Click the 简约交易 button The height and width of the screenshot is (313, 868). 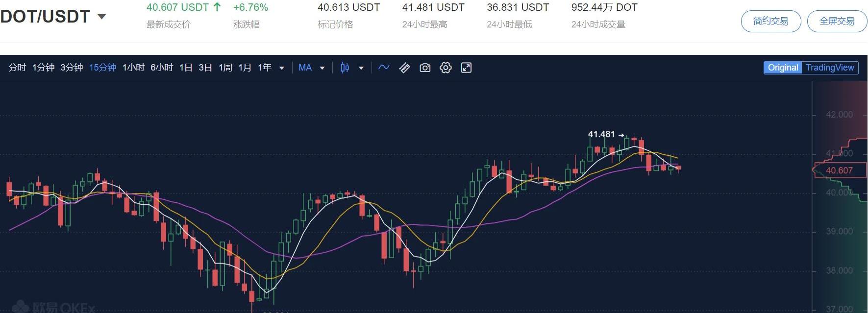click(770, 22)
